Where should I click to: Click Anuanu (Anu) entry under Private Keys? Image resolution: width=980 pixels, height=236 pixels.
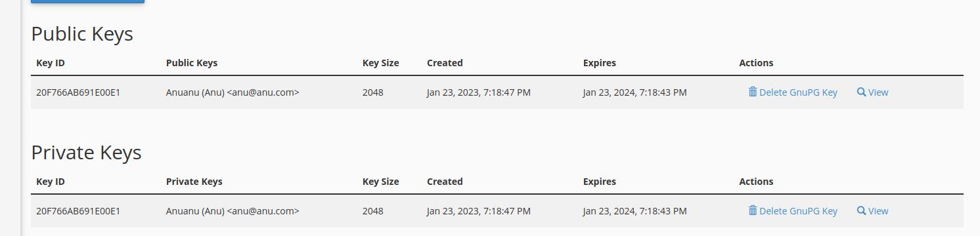point(233,211)
